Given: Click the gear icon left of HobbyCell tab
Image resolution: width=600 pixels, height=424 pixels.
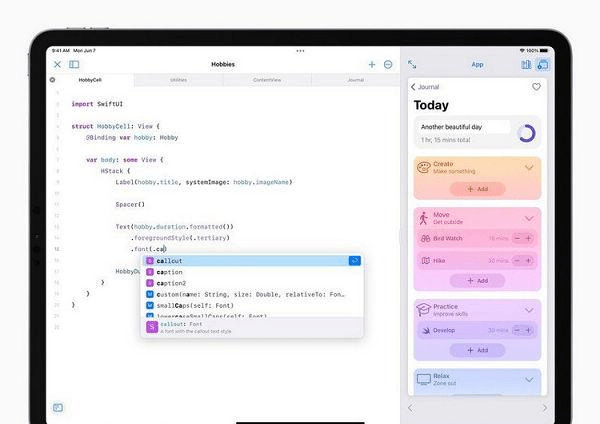Looking at the screenshot, I should (52, 80).
